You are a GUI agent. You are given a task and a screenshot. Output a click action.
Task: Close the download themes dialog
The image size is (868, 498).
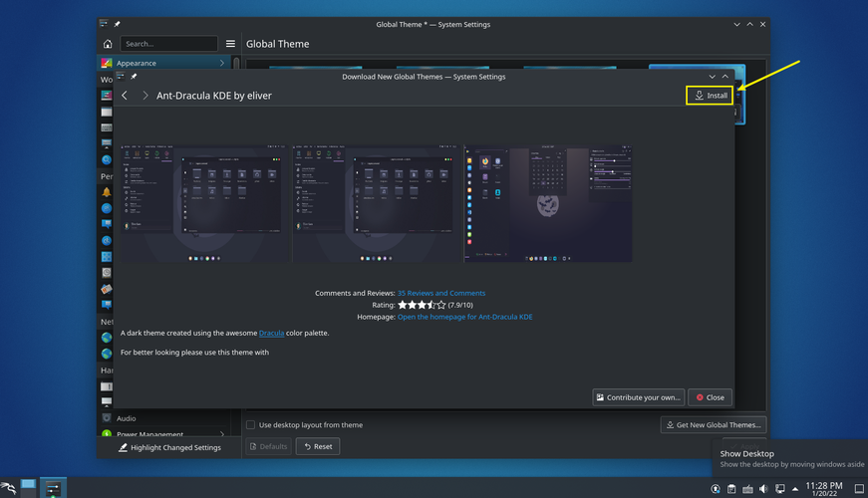[x=710, y=397]
